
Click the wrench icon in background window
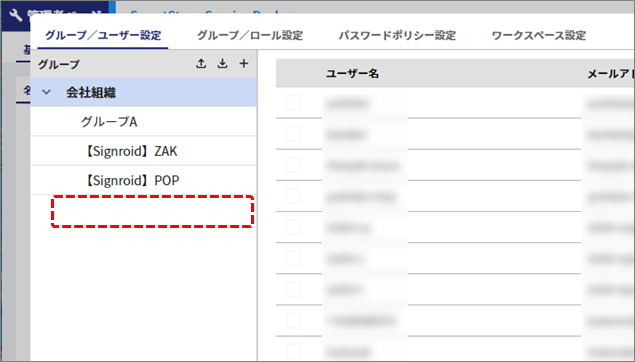click(x=15, y=15)
